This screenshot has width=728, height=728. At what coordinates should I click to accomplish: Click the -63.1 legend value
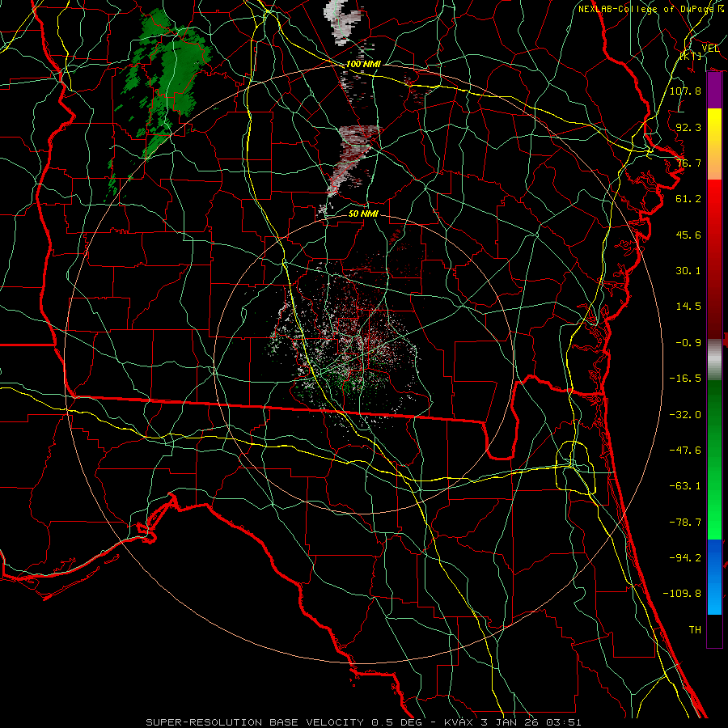click(x=685, y=486)
